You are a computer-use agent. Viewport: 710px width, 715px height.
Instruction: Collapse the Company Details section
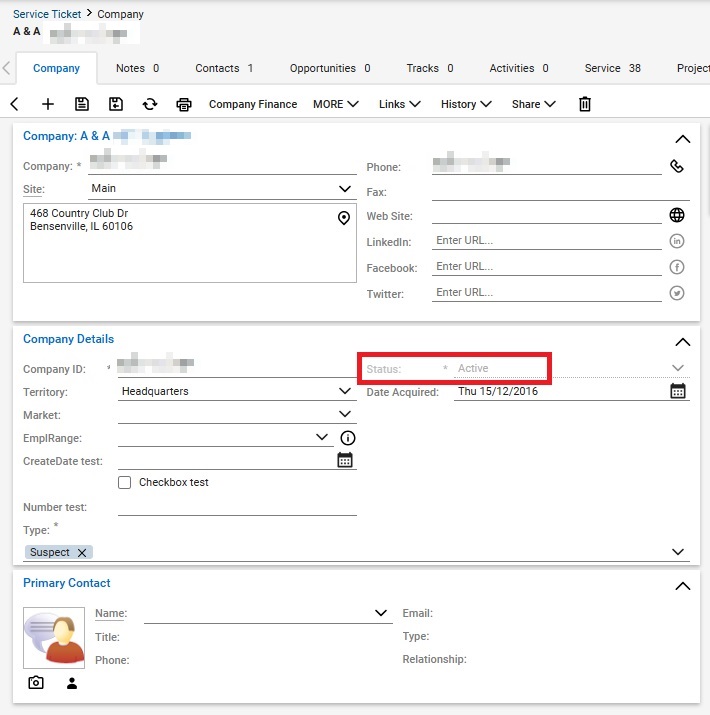[683, 342]
